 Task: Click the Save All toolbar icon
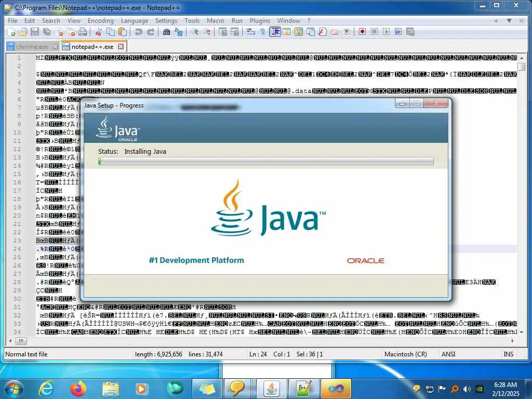coord(46,32)
